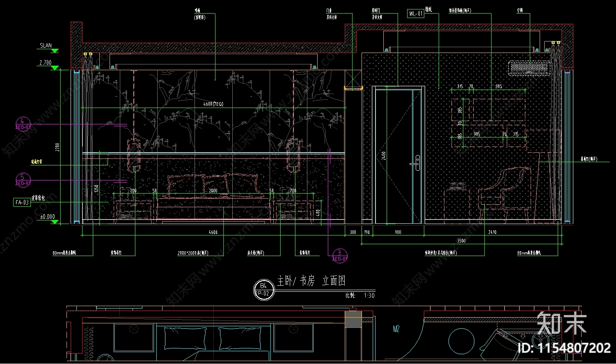Click the 190 bottom dimension value
The width and height of the screenshot is (616, 364).
tap(367, 232)
